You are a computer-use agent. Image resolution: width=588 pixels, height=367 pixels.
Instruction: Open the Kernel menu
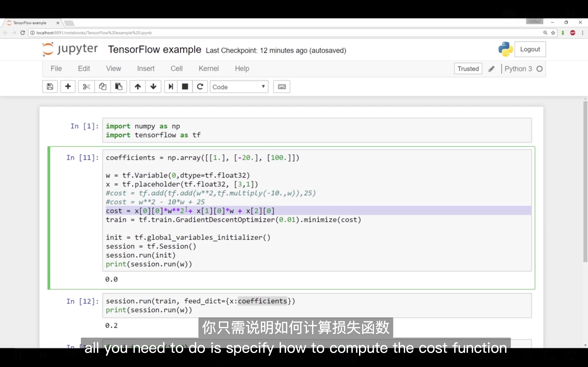209,68
